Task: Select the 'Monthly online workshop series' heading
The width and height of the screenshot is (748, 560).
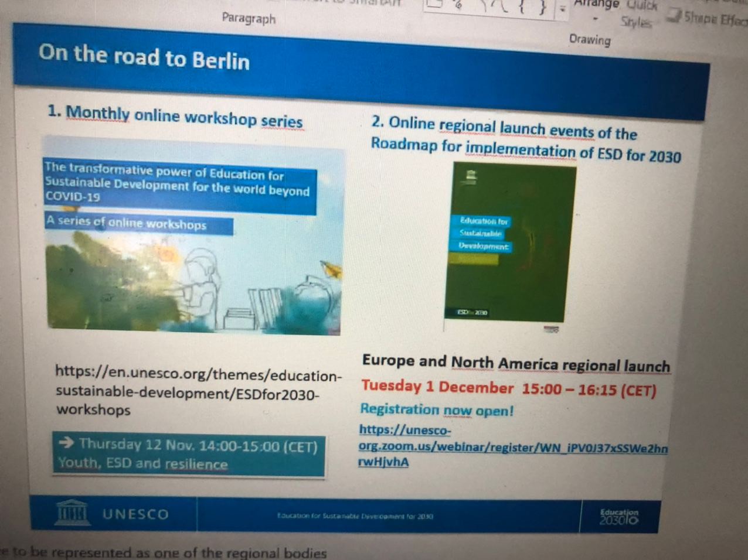Action: point(175,115)
